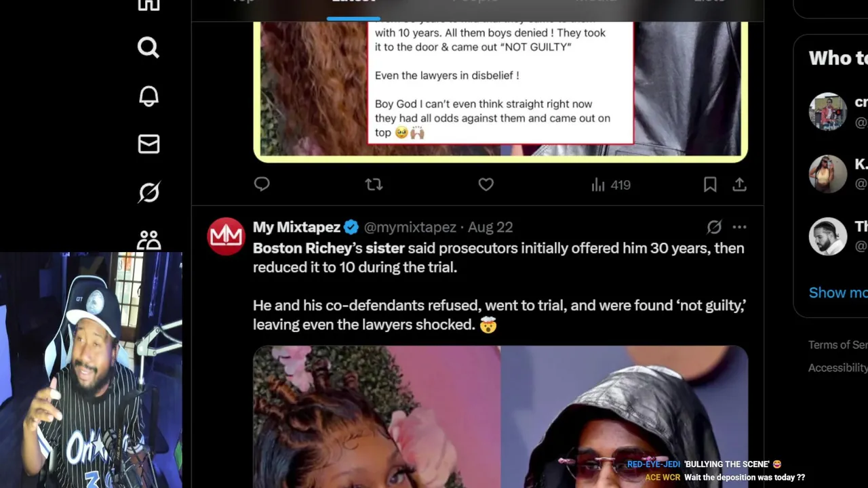Open My Mixtapez profile avatar

tap(226, 237)
